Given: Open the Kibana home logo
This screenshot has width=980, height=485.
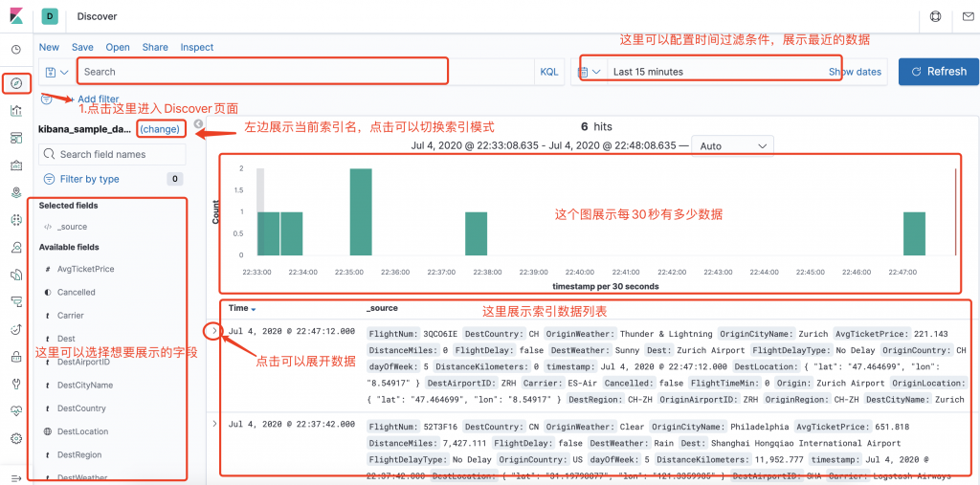Looking at the screenshot, I should pyautogui.click(x=16, y=15).
